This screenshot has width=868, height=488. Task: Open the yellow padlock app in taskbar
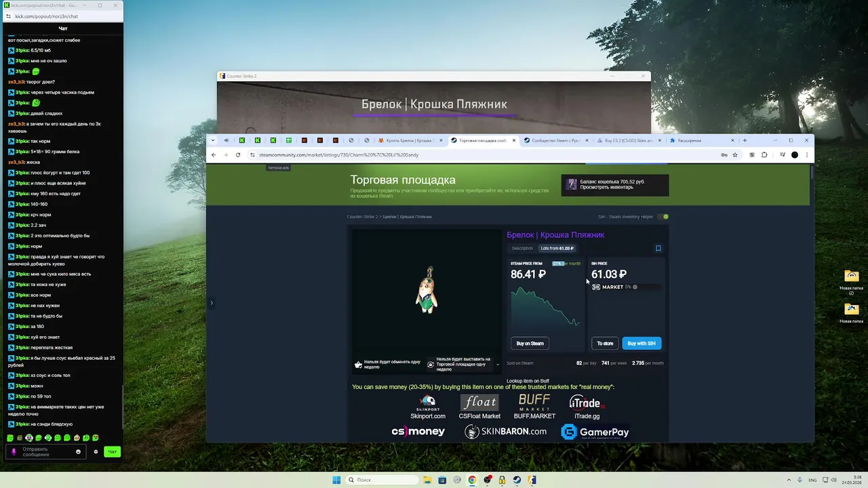502,480
